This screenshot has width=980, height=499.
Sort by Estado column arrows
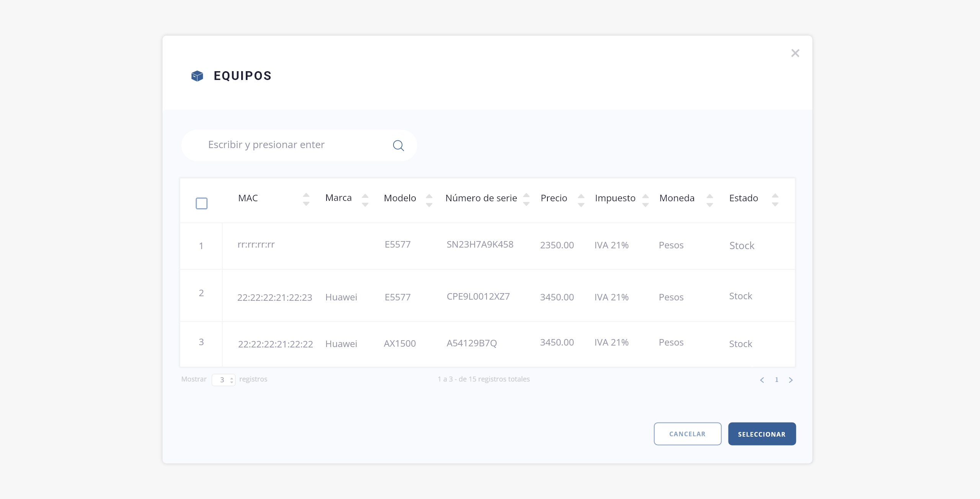click(775, 200)
